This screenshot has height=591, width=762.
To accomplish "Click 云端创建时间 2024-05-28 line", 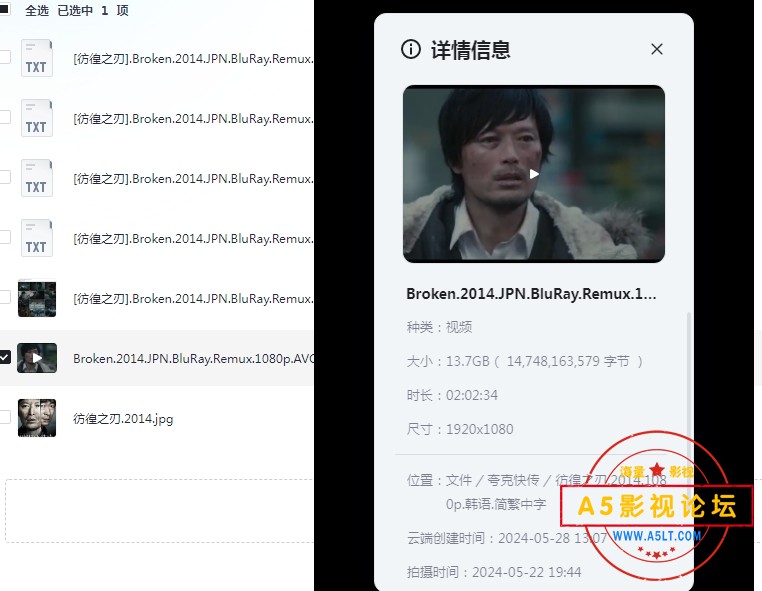I will pos(507,538).
